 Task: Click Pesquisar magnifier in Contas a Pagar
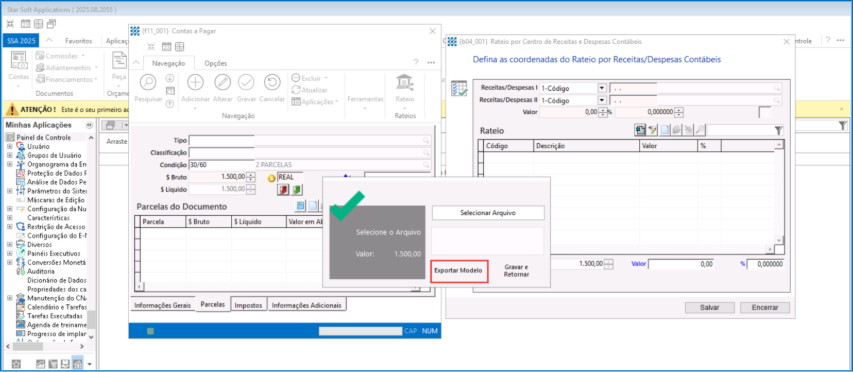(148, 82)
